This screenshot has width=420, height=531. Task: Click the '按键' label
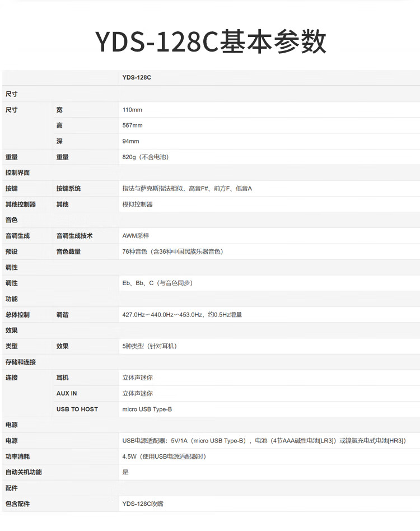12,188
